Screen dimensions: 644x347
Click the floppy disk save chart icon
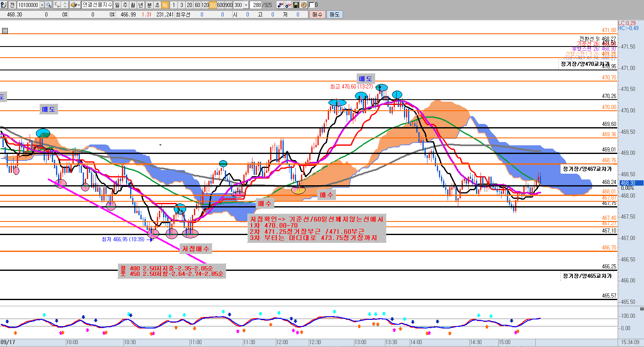click(x=296, y=5)
